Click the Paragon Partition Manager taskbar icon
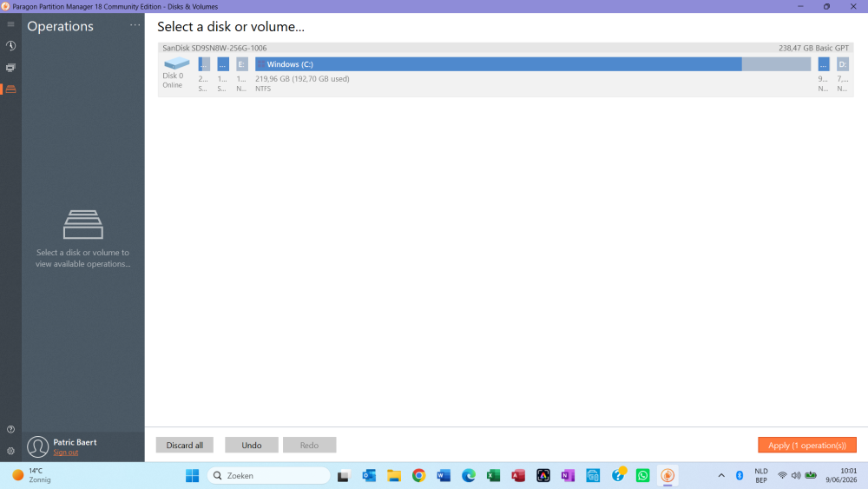The height and width of the screenshot is (489, 868). pos(667,475)
